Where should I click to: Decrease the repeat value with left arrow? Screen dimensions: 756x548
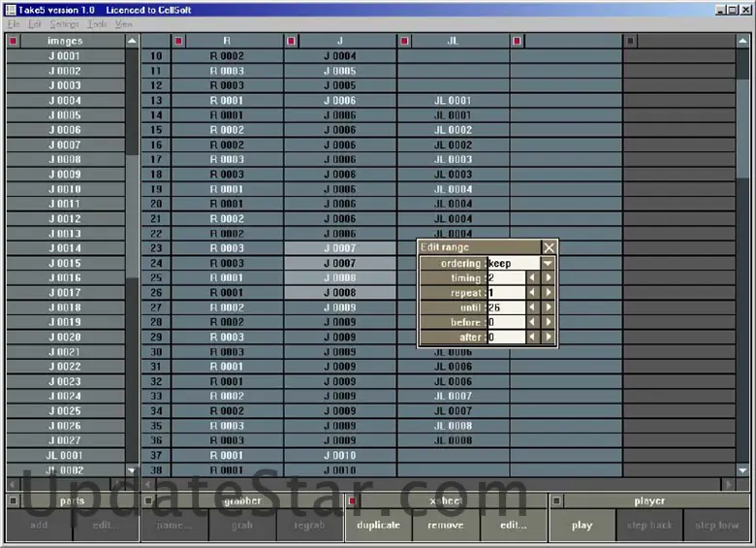(x=532, y=293)
